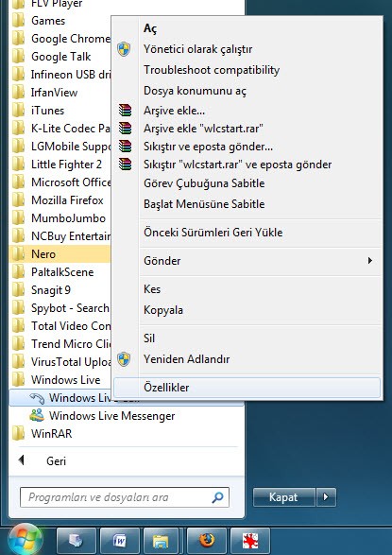Expand shutdown options arrow next to Kapat

[326, 497]
